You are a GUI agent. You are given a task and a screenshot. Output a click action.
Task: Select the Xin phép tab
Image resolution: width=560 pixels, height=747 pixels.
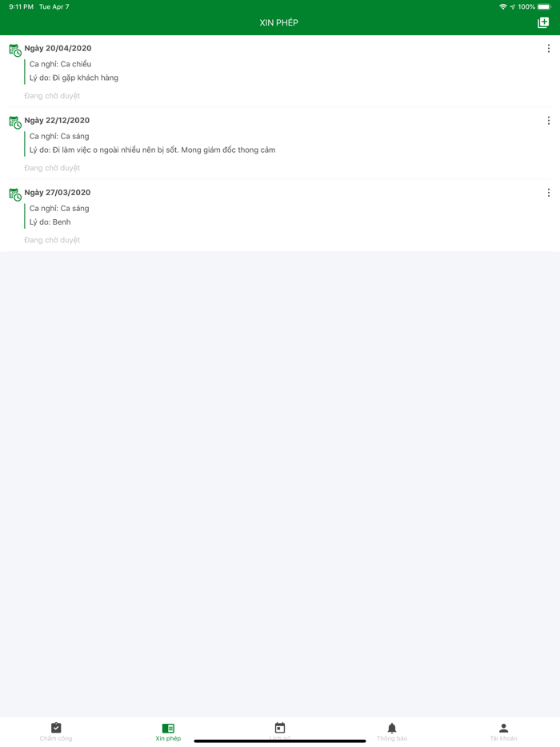[x=168, y=732]
